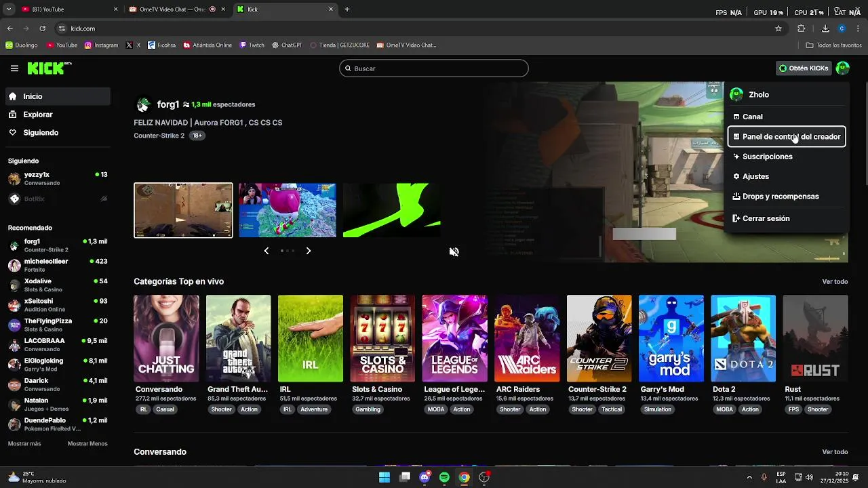Bookmark this page with the star
The image size is (868, 488).
click(778, 28)
